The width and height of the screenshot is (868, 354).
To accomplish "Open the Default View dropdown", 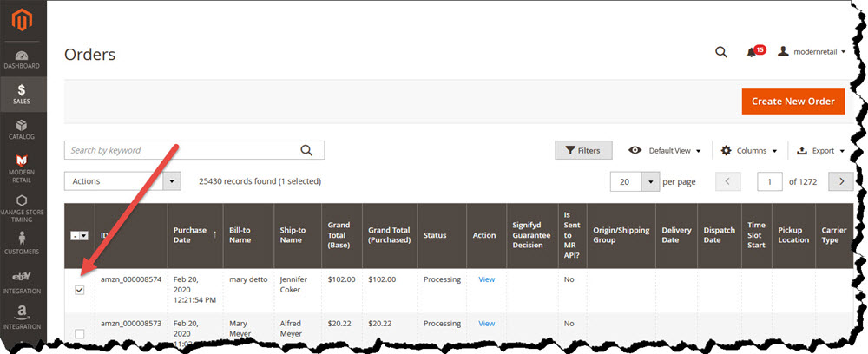I will click(665, 150).
